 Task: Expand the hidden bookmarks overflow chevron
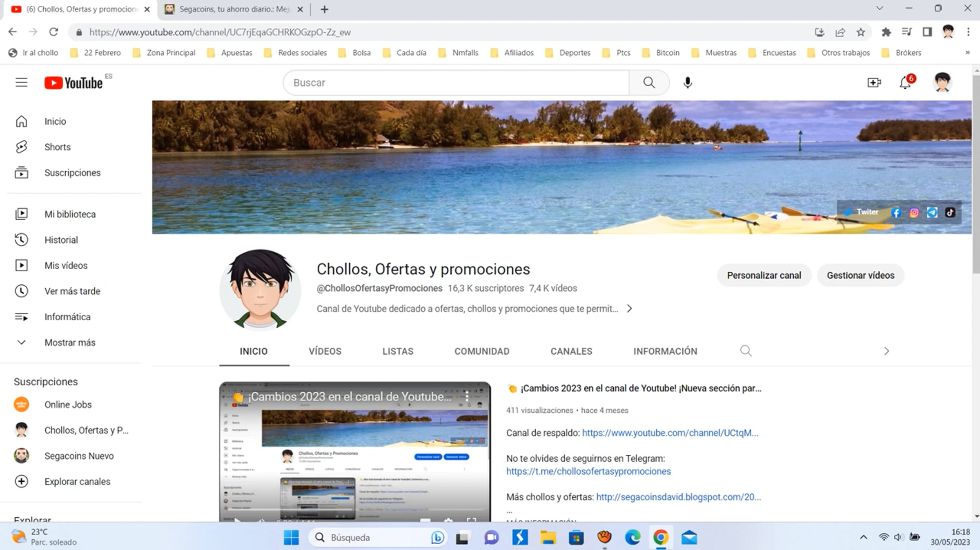[x=967, y=53]
